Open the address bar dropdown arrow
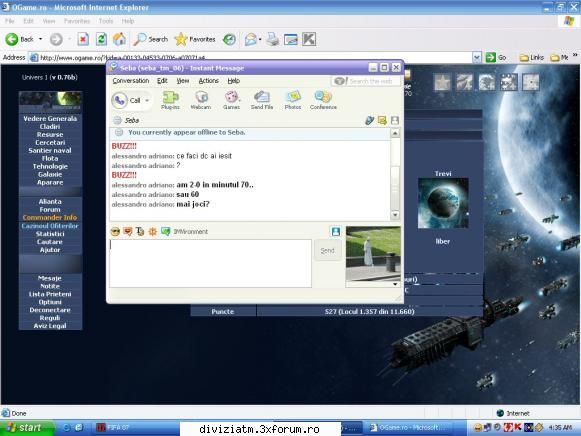The width and height of the screenshot is (581, 436). click(x=477, y=57)
